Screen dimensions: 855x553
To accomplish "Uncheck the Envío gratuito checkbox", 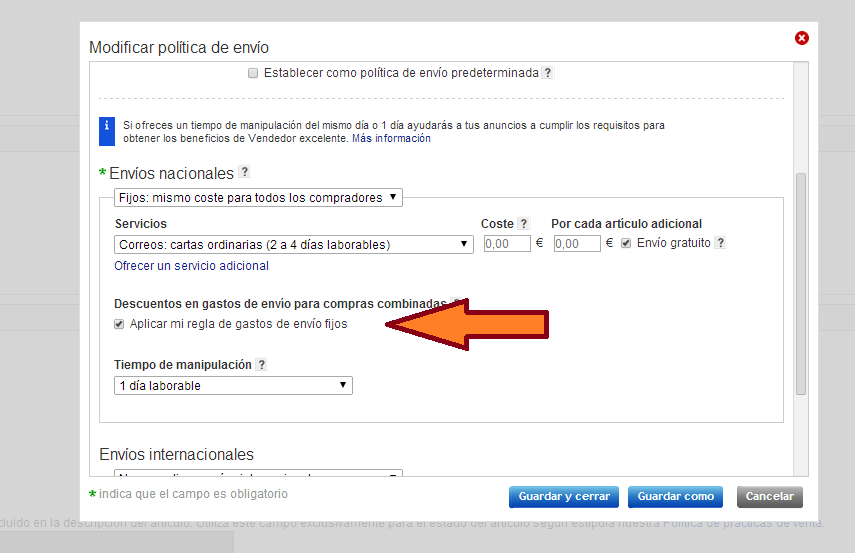I will pyautogui.click(x=626, y=243).
